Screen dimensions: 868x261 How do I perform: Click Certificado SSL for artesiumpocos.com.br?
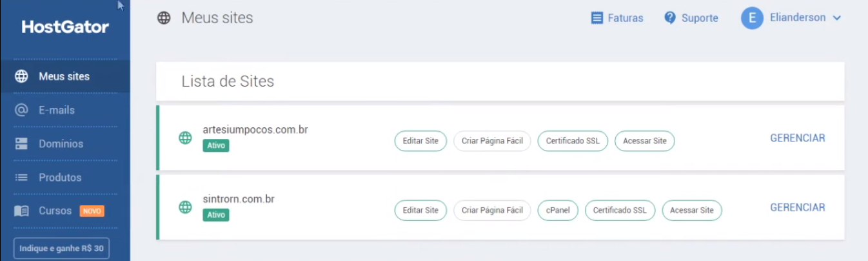(573, 141)
